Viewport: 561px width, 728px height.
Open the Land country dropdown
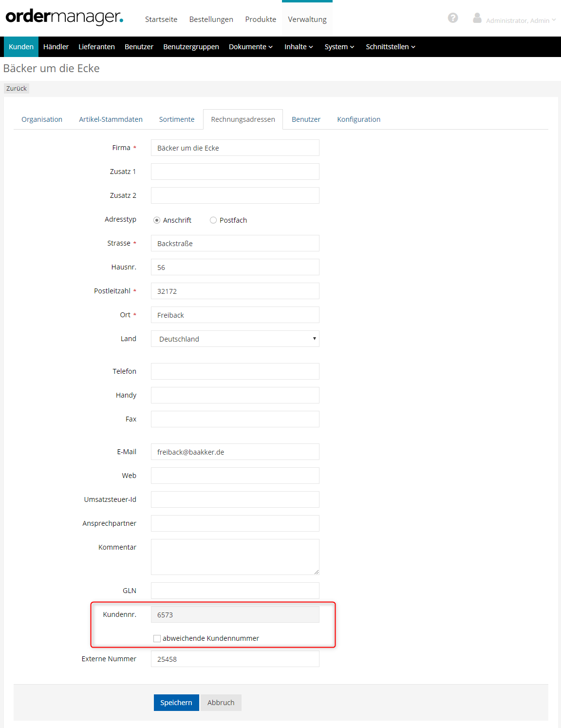click(235, 339)
